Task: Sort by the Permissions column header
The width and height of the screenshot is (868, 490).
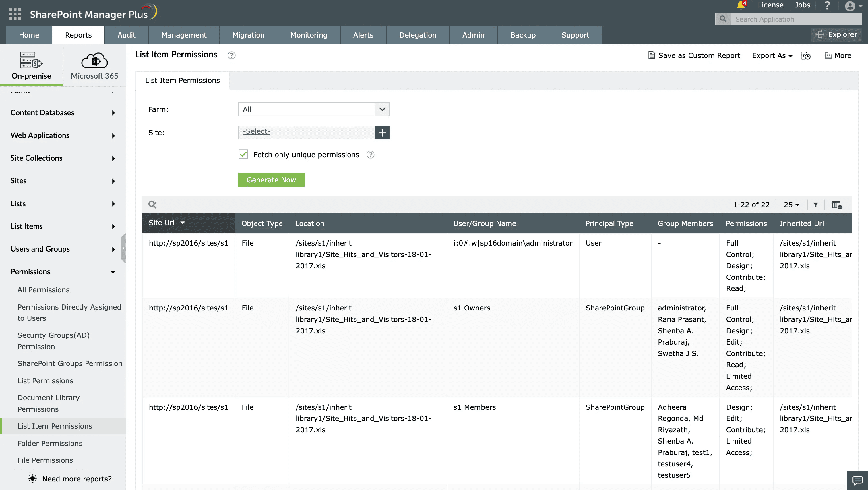Action: (746, 223)
